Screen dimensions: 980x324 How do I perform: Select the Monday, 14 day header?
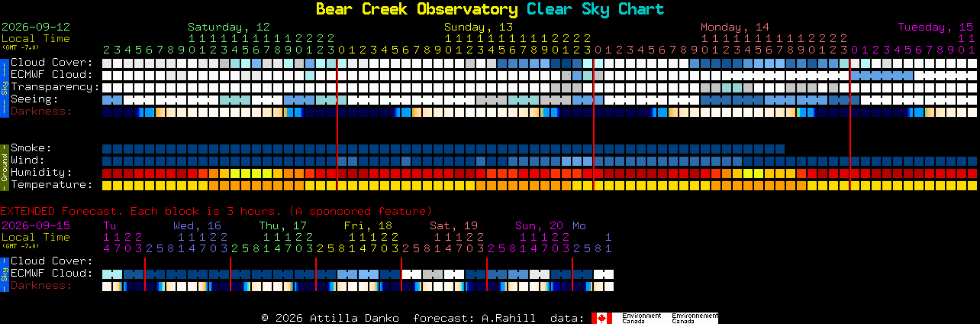click(735, 27)
